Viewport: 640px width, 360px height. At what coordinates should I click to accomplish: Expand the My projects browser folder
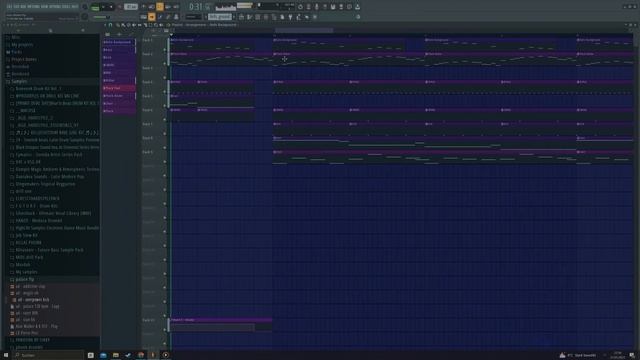(x=22, y=45)
